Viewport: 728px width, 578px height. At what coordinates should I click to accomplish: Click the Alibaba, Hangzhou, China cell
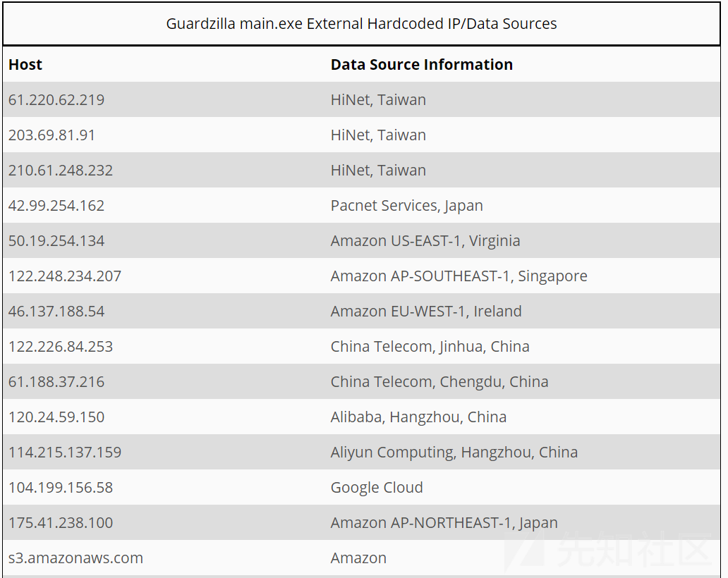418,417
